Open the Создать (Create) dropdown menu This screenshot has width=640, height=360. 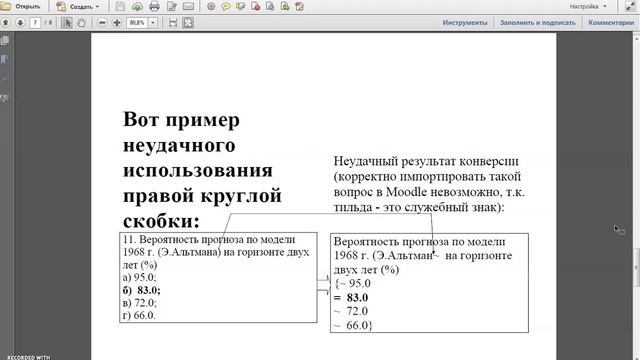tap(78, 7)
